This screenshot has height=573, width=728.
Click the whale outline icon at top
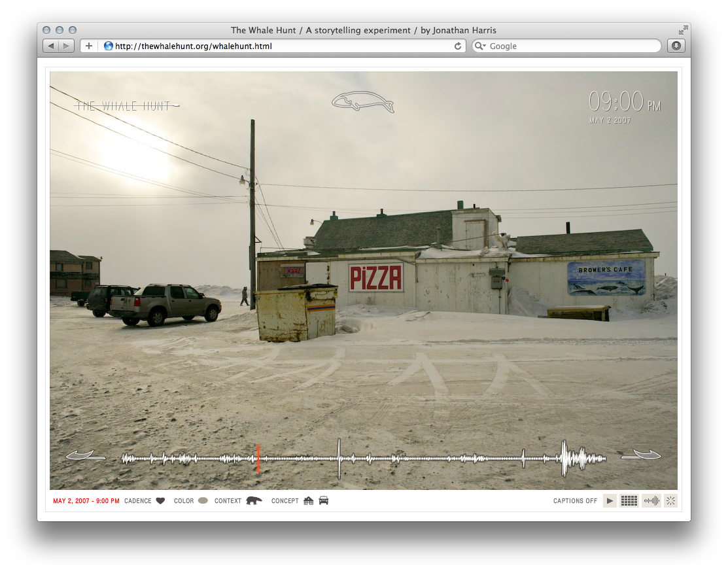click(x=362, y=102)
